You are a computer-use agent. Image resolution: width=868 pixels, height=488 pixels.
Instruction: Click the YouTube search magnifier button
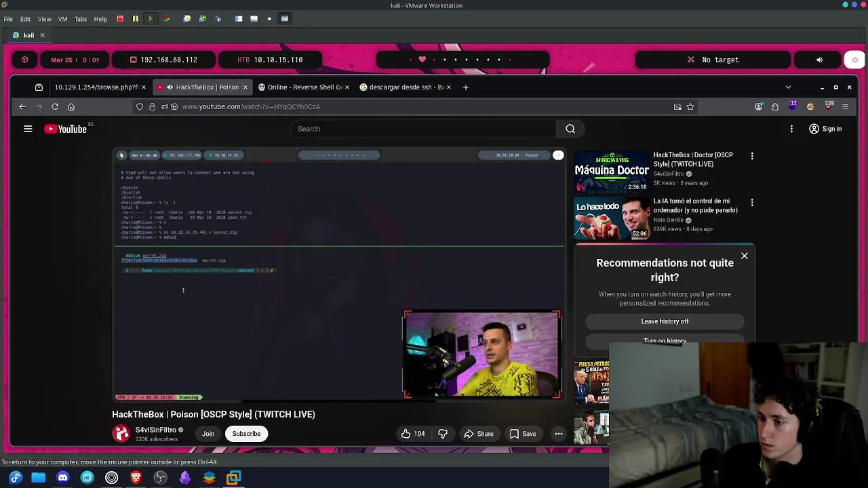click(570, 129)
